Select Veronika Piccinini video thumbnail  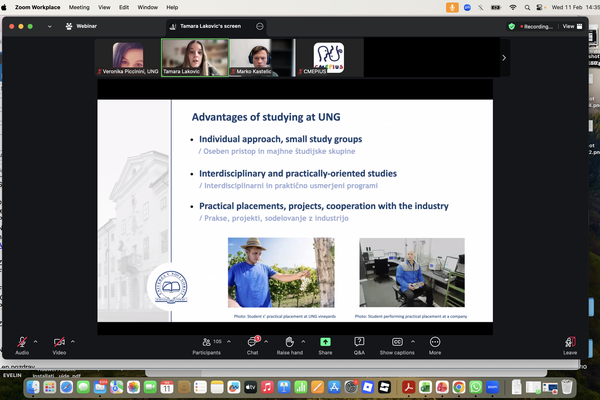pyautogui.click(x=128, y=57)
